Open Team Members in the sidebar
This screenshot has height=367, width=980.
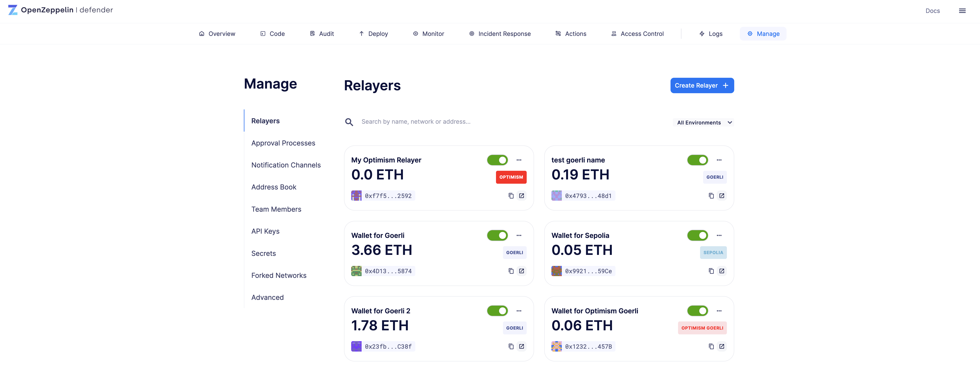click(276, 209)
